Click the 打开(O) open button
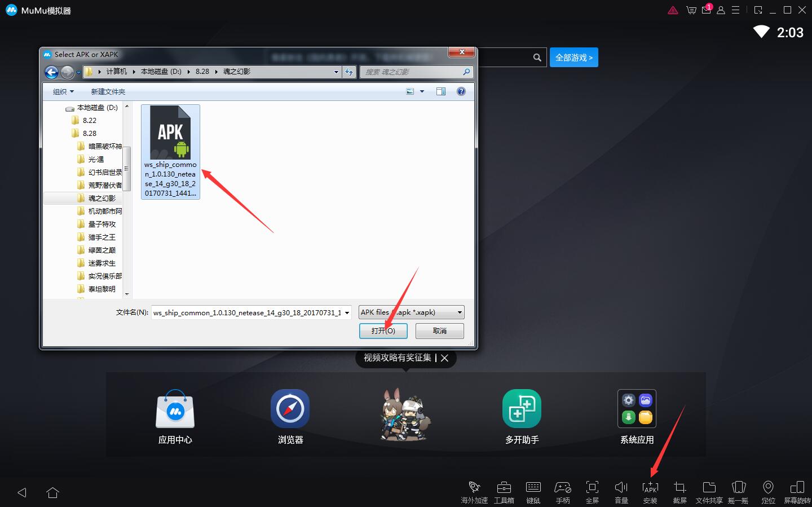This screenshot has height=507, width=812. click(383, 330)
